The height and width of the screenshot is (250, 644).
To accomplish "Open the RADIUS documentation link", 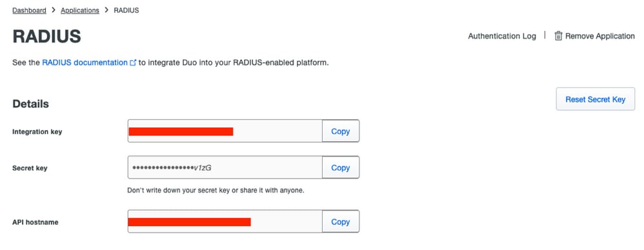I will click(x=85, y=63).
